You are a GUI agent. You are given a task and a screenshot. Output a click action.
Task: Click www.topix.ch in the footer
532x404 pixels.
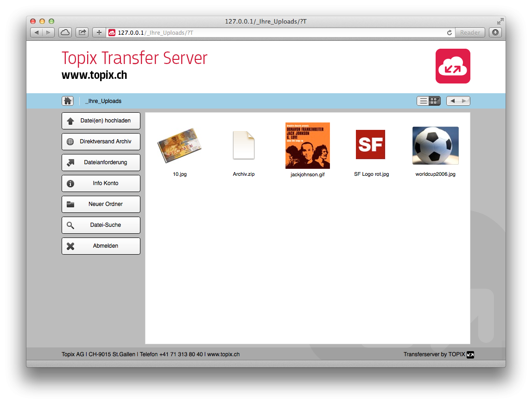click(223, 354)
